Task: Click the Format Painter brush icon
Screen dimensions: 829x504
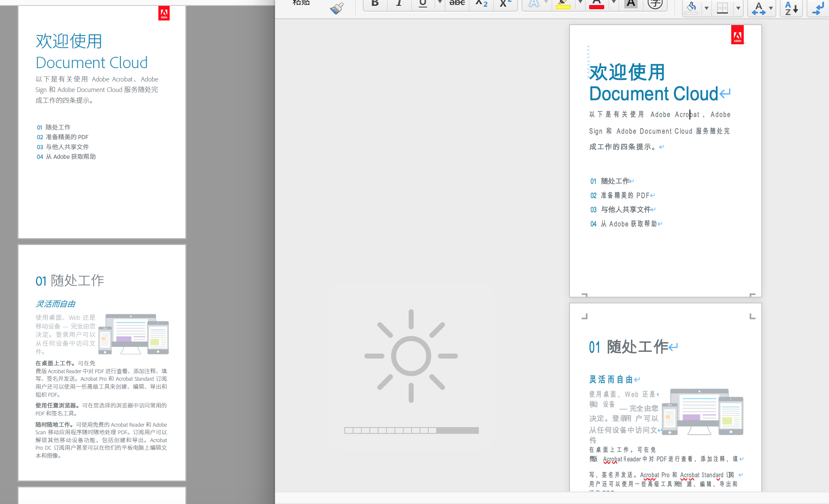Action: 337,8
